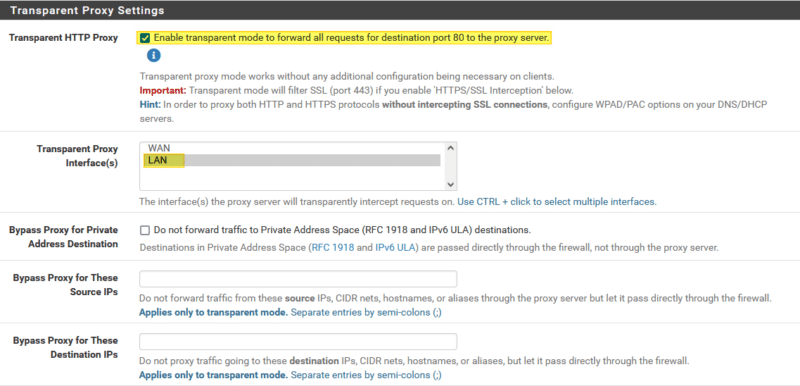The image size is (800, 386).
Task: Click the blue info icon under Transparent HTTP Proxy
Action: coord(154,55)
